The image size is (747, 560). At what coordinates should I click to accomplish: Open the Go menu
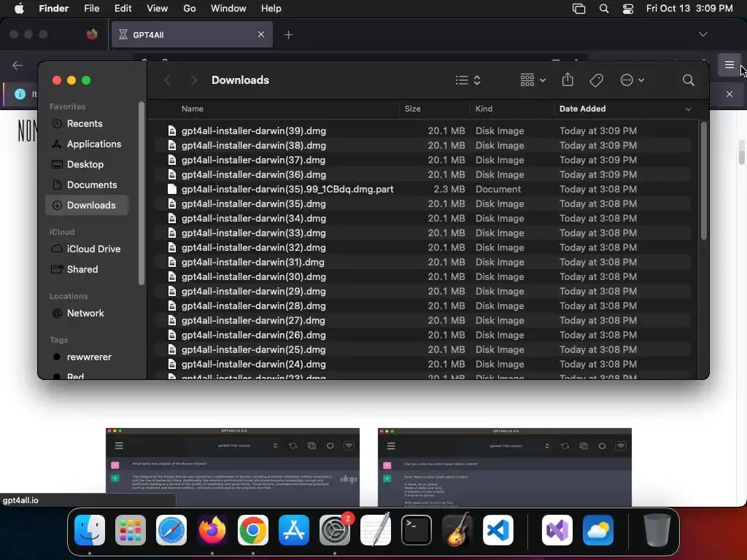pos(189,9)
